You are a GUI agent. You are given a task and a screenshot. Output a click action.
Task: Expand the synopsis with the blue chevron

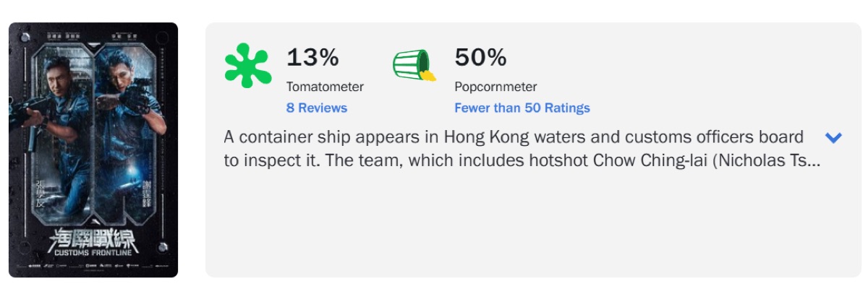coord(833,137)
